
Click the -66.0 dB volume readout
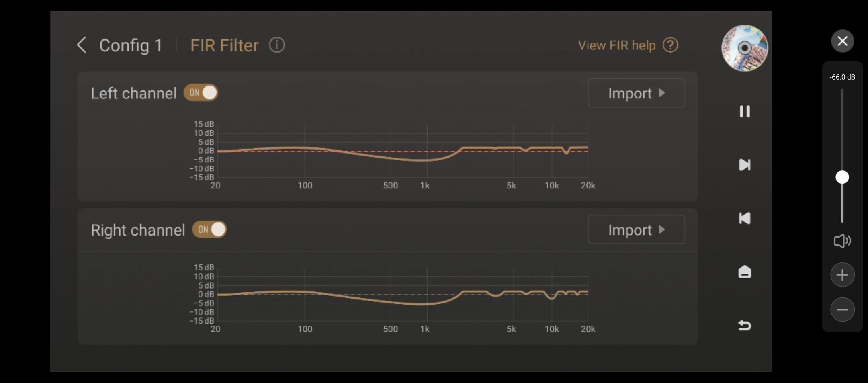coord(842,77)
